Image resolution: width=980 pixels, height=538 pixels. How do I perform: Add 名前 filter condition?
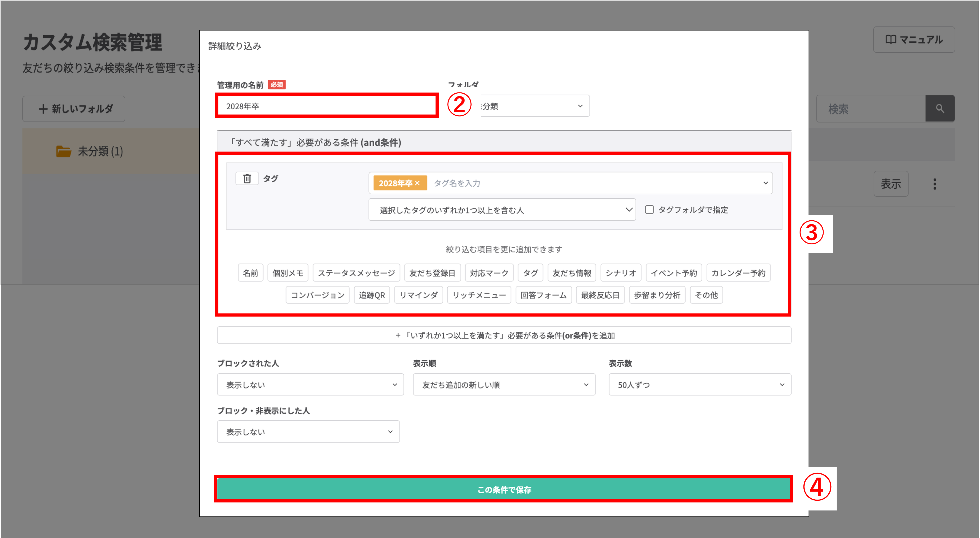pyautogui.click(x=250, y=273)
